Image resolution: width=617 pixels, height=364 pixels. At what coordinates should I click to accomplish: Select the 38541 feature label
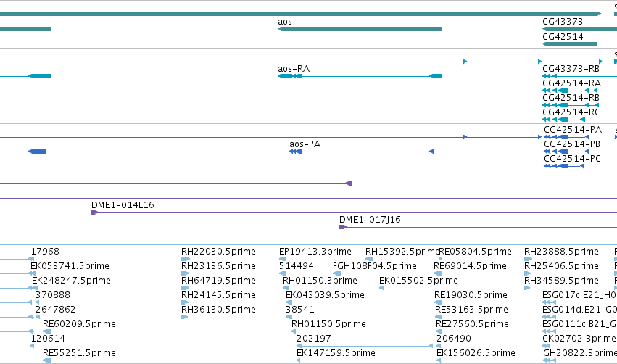(300, 310)
